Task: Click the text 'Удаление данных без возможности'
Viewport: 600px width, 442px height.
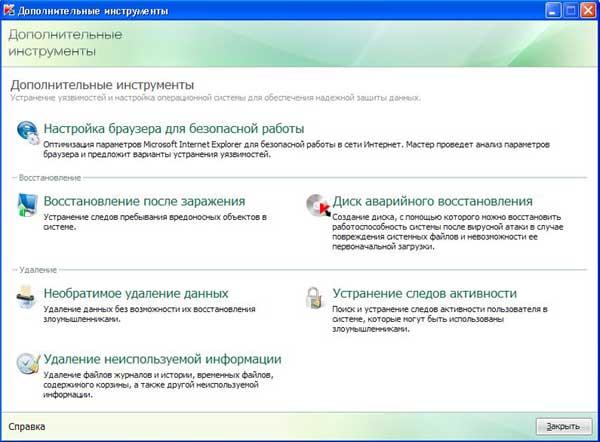Action: click(149, 314)
